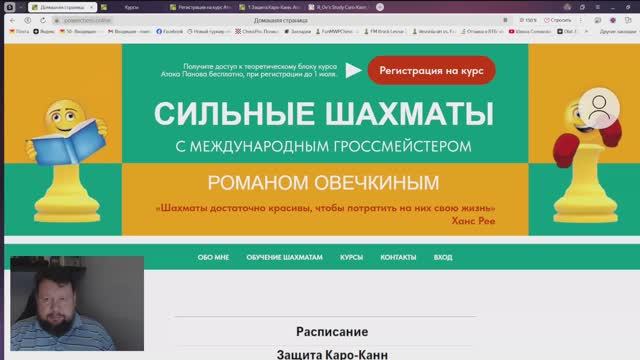Click the round user account icon

pyautogui.click(x=599, y=108)
